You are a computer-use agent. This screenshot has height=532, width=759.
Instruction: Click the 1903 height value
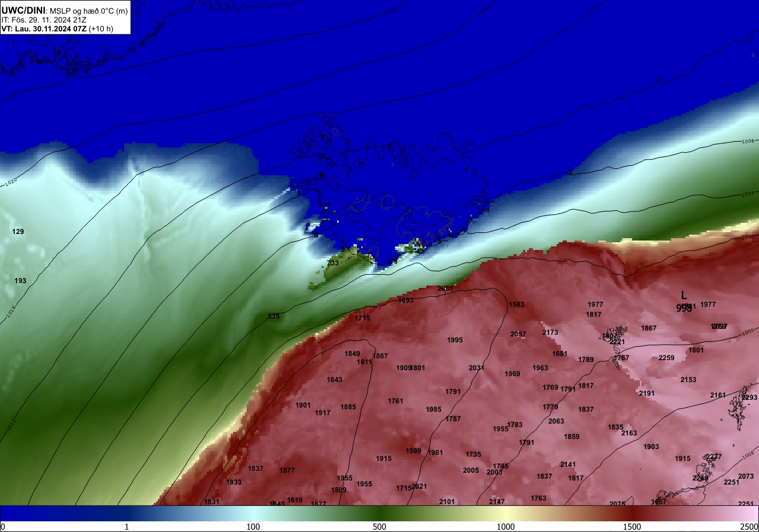click(651, 447)
